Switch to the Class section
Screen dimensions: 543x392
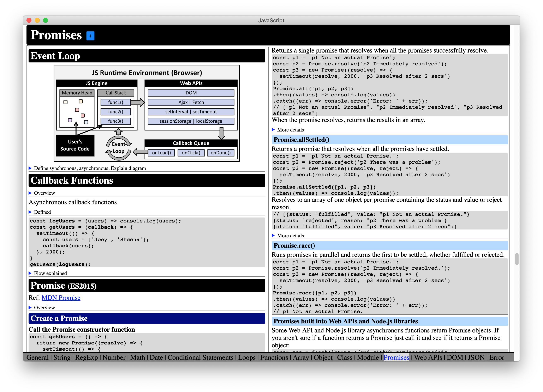click(345, 357)
